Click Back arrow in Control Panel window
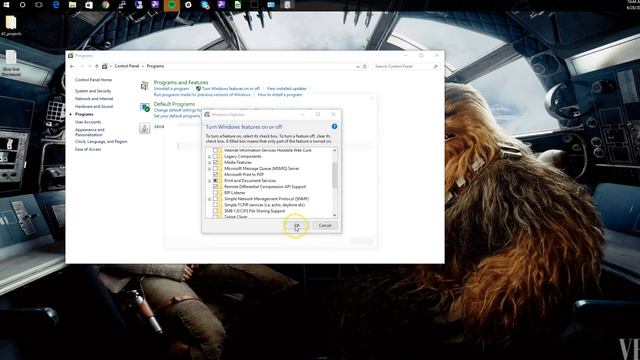The height and width of the screenshot is (360, 640). click(72, 66)
